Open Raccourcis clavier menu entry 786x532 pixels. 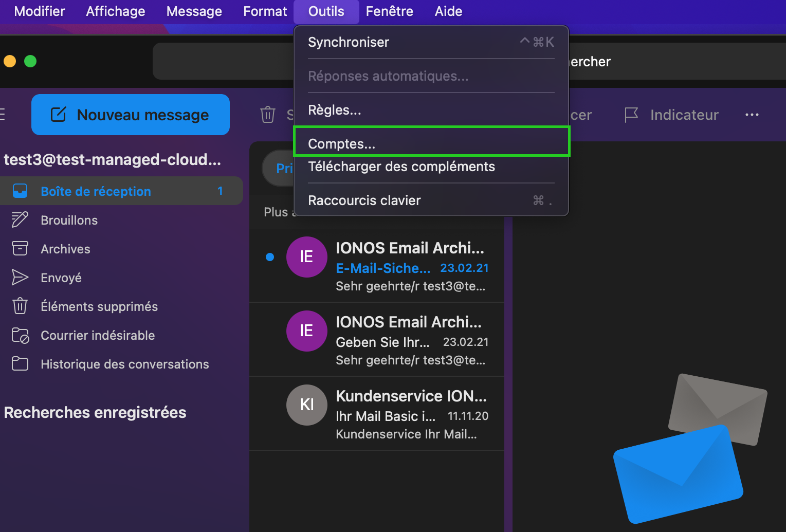(431, 200)
